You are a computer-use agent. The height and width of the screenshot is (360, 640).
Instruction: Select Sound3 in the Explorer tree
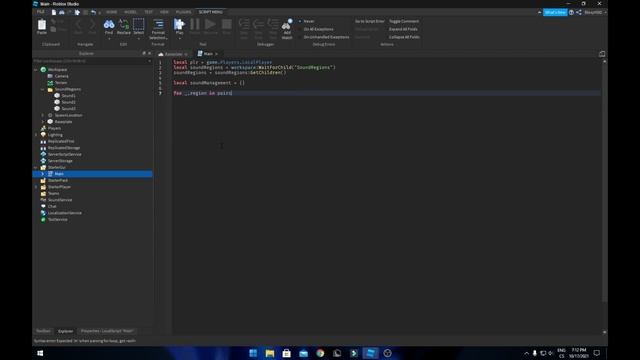[68, 109]
